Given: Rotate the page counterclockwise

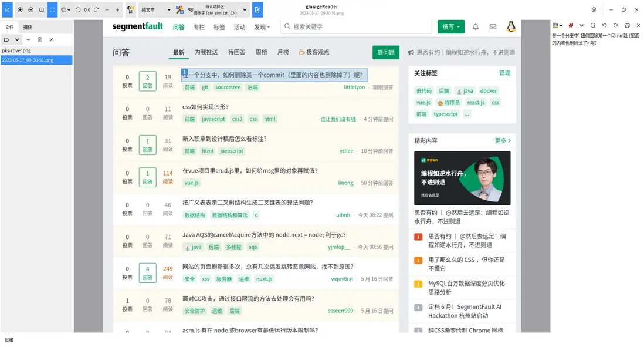Looking at the screenshot, I should coord(78,10).
